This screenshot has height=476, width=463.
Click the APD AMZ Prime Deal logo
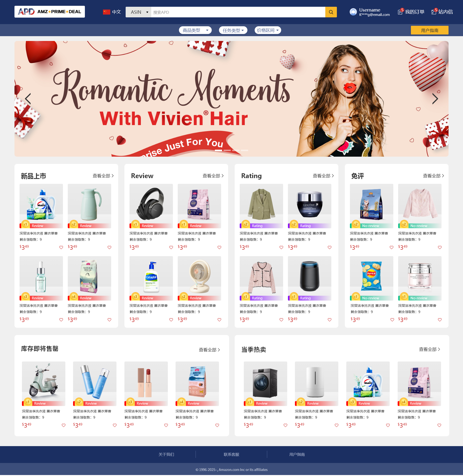click(50, 12)
